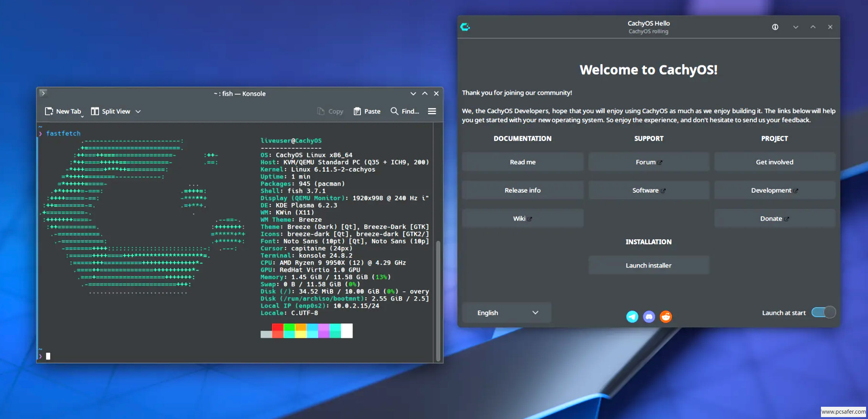
Task: Click the Paste toolbar icon in Konsole
Action: [357, 111]
